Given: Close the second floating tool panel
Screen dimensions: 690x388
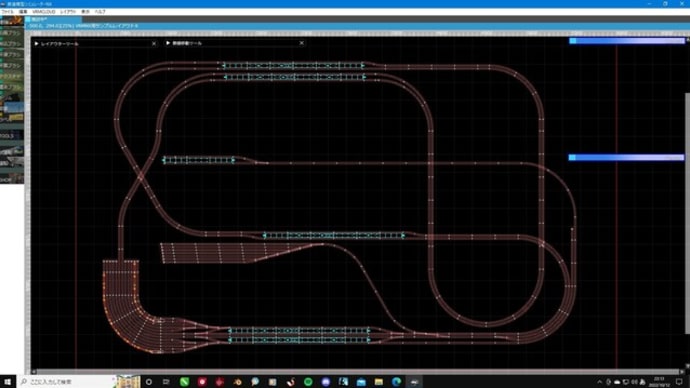Looking at the screenshot, I should click(301, 43).
